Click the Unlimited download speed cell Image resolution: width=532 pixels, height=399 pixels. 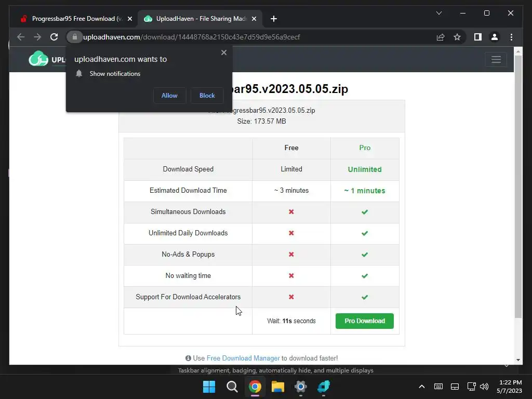(365, 169)
